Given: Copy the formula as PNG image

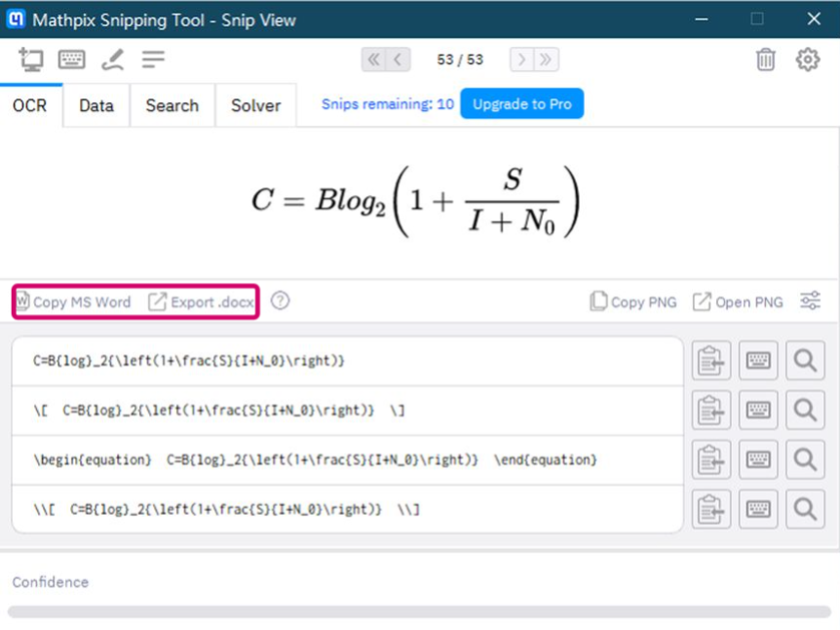Looking at the screenshot, I should tap(632, 301).
